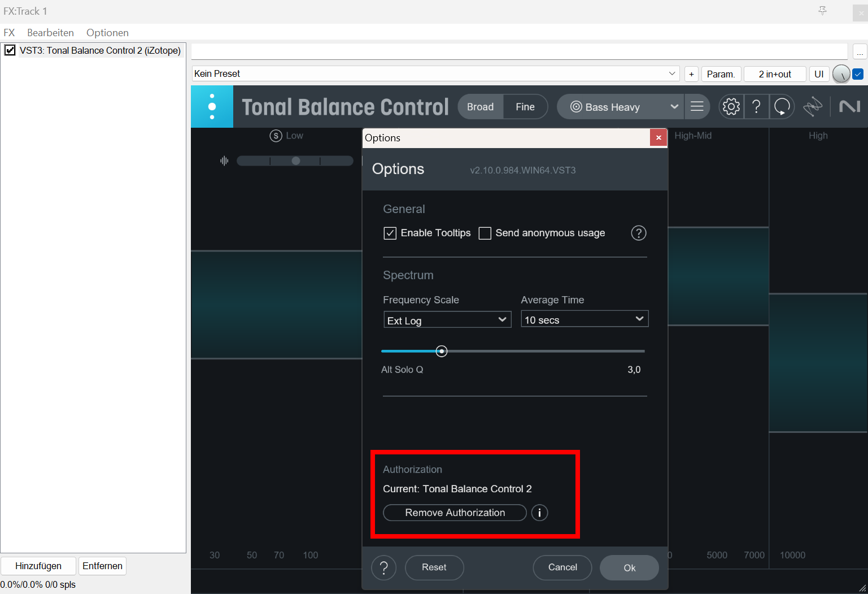Screen dimensions: 868x594
Task: Click the Native Instruments logo icon
Action: point(849,106)
